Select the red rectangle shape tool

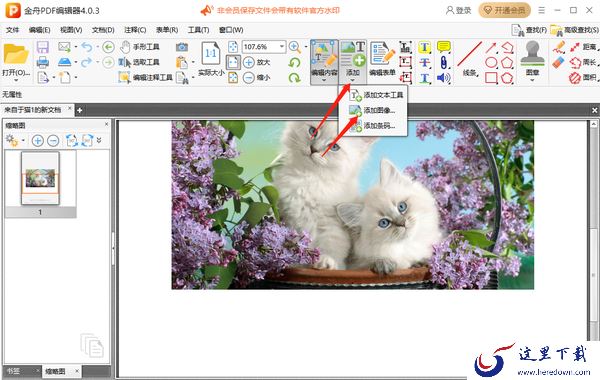click(x=491, y=78)
